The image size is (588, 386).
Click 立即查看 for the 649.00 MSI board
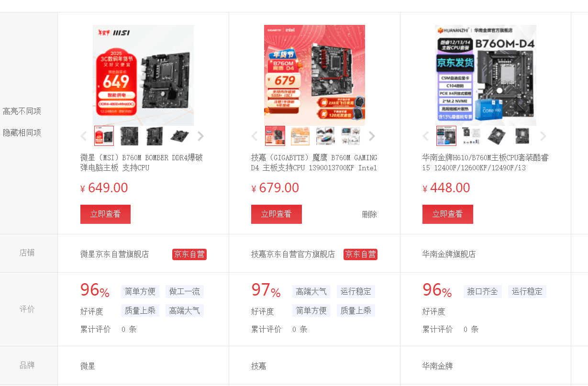point(105,214)
